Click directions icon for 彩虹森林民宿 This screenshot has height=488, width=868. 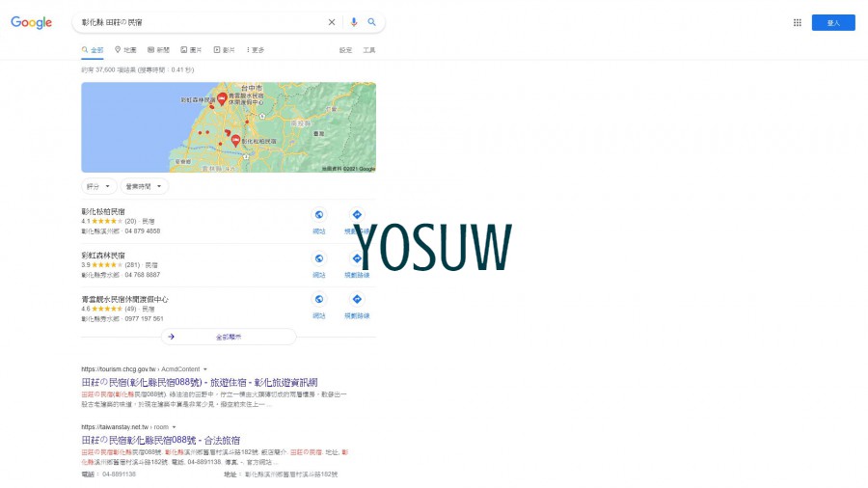point(356,258)
